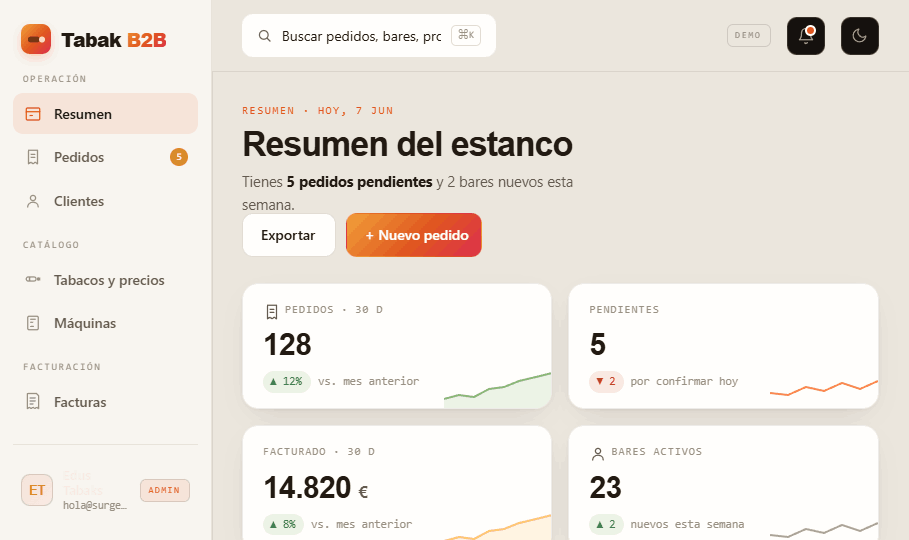Navigate to Máquinas section
The width and height of the screenshot is (909, 540).
[106, 323]
